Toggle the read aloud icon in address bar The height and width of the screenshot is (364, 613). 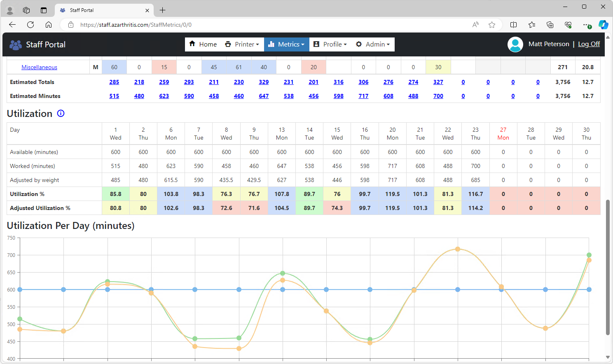pyautogui.click(x=475, y=25)
